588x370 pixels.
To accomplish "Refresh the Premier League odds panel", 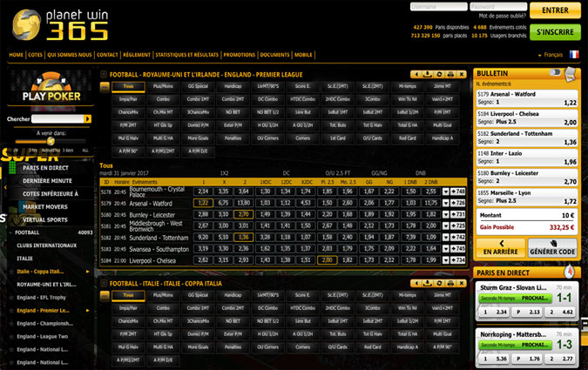I will tap(439, 74).
